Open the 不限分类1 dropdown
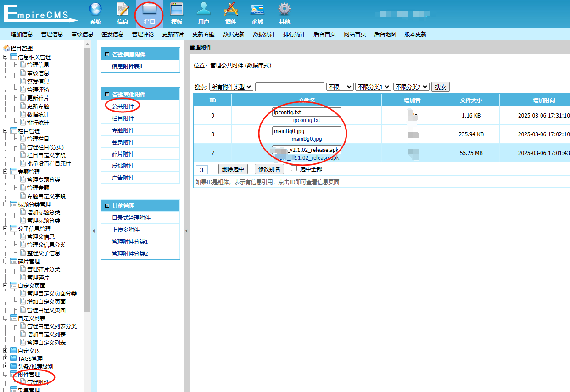 374,87
